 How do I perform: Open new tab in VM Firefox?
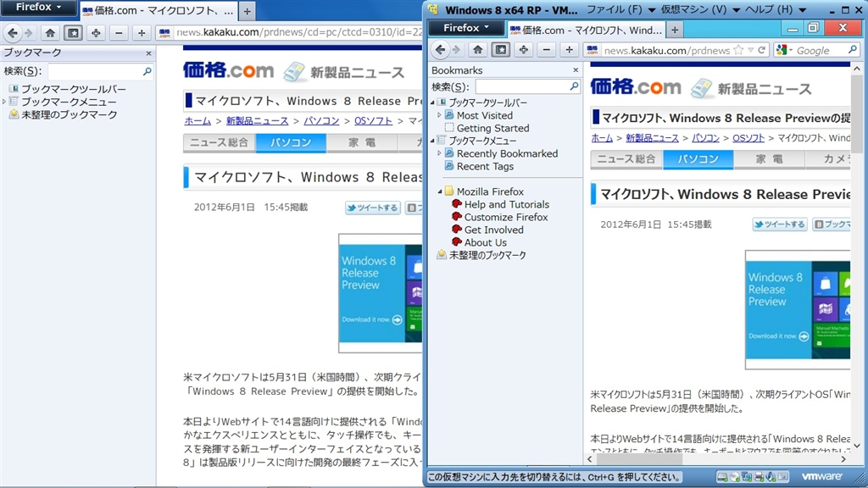675,30
